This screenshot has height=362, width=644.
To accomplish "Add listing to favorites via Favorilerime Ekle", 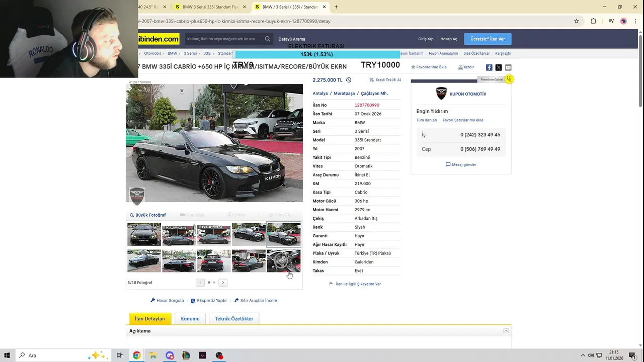I will (x=429, y=67).
